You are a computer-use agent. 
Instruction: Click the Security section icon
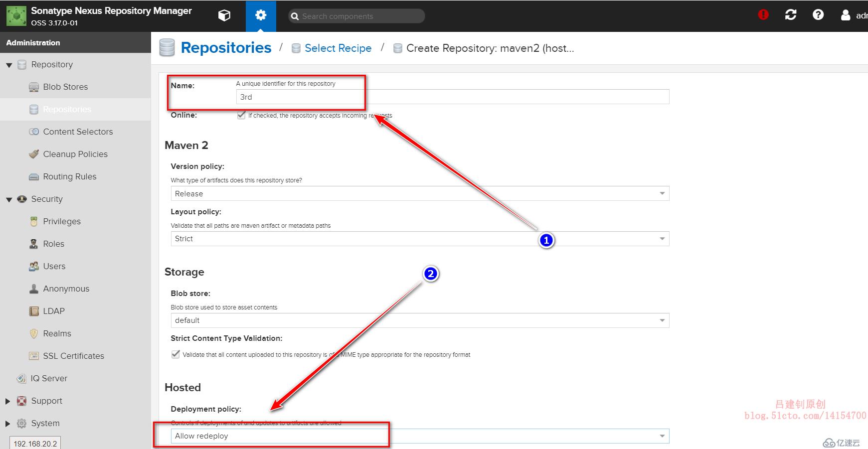pos(22,199)
